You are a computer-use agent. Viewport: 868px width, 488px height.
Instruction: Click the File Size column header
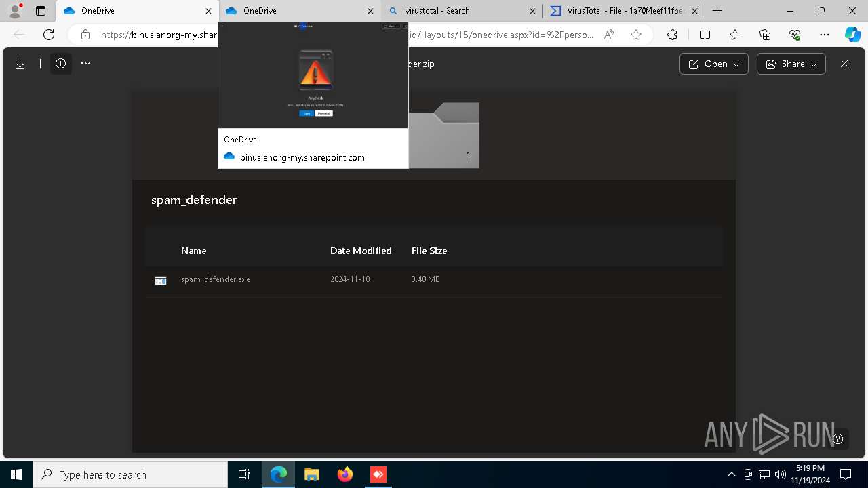pyautogui.click(x=429, y=251)
